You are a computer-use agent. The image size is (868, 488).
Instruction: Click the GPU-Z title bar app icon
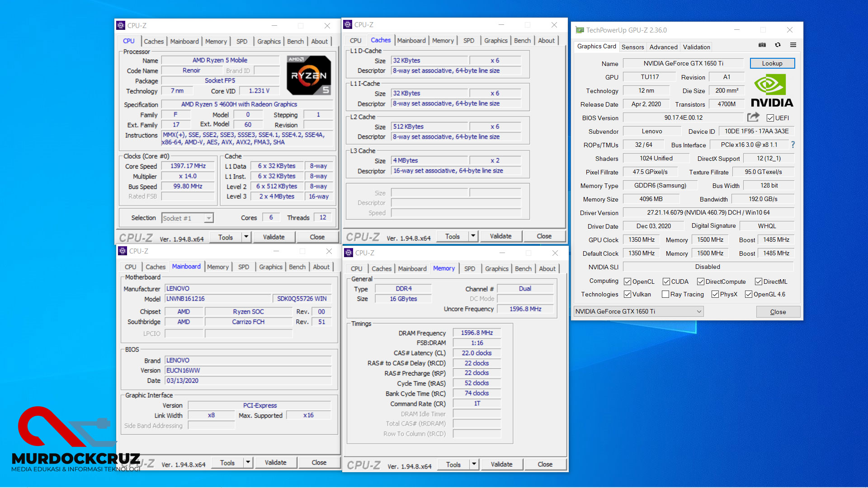(580, 30)
